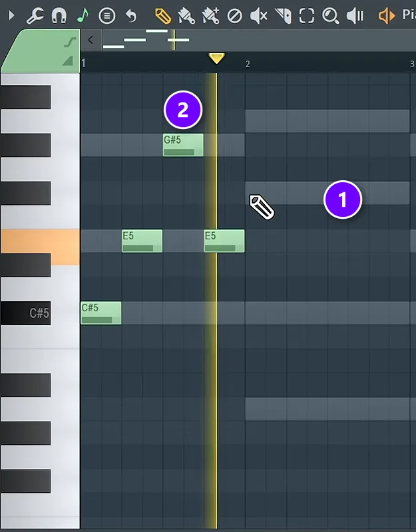Select the Mute speaker tool

pos(258,16)
